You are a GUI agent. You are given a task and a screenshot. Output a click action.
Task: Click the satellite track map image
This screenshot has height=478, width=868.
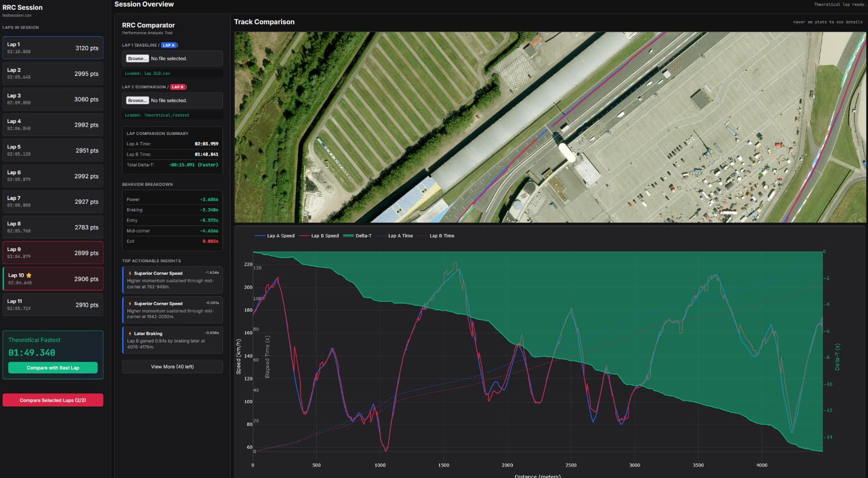(550, 127)
